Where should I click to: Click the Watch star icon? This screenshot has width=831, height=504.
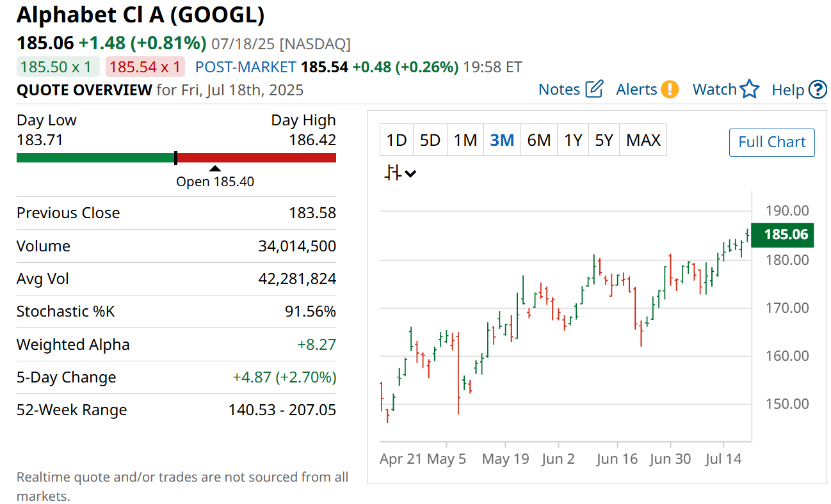750,89
